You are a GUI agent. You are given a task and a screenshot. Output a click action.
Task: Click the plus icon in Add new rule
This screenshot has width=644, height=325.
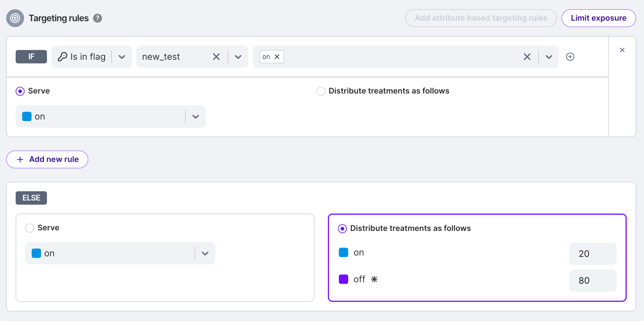tap(20, 159)
